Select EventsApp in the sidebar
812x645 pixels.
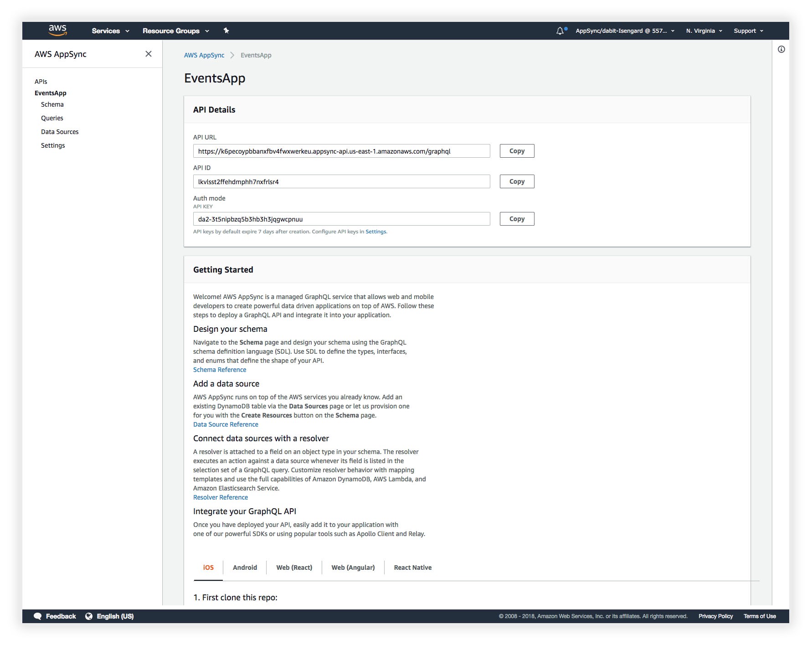pyautogui.click(x=51, y=93)
